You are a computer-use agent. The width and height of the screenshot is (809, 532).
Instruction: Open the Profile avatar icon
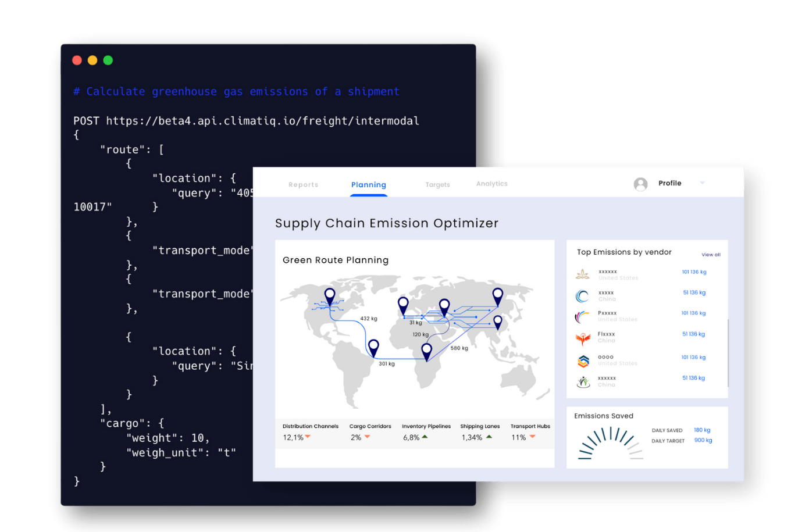click(x=640, y=183)
